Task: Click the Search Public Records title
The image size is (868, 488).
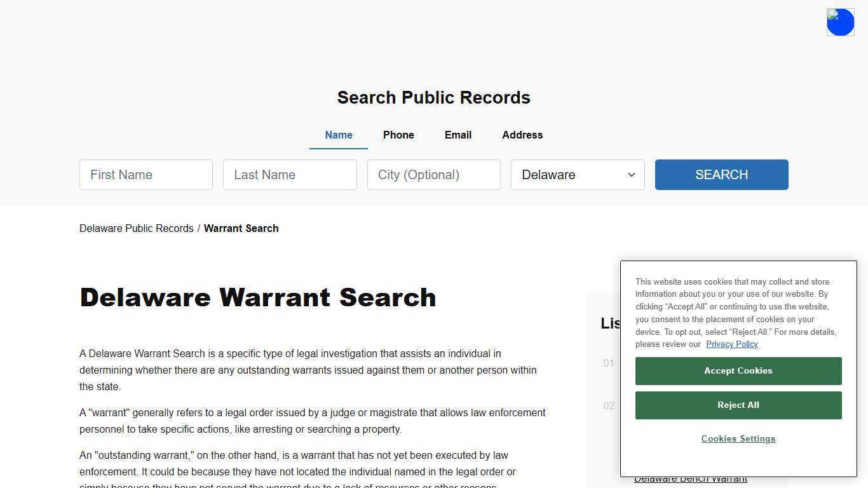Action: click(x=433, y=97)
